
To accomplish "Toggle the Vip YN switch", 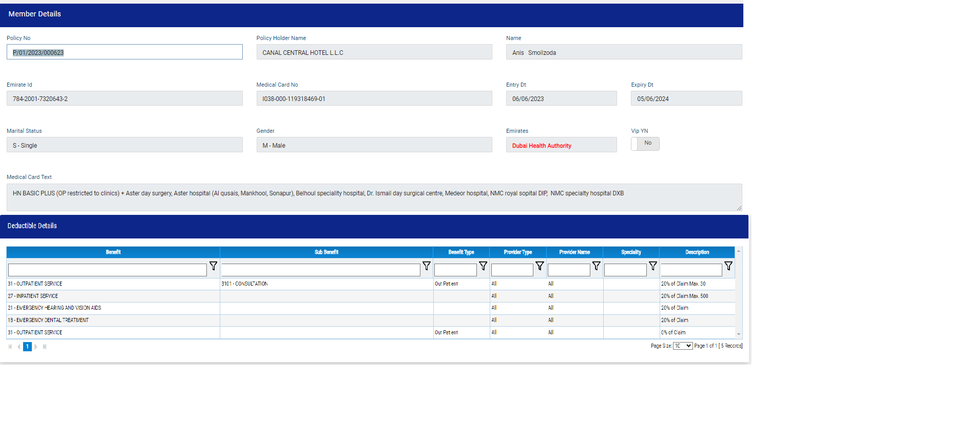I will (x=645, y=144).
